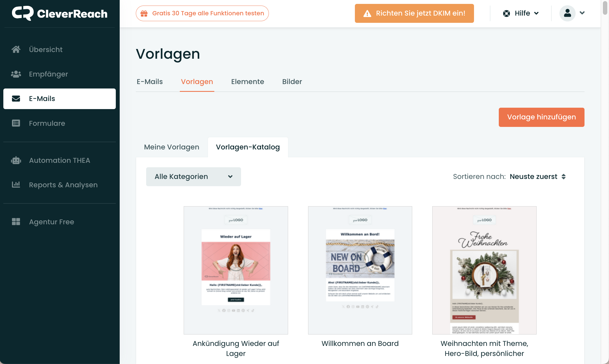Open Automation THEA robot icon
The height and width of the screenshot is (364, 609).
coord(16,160)
